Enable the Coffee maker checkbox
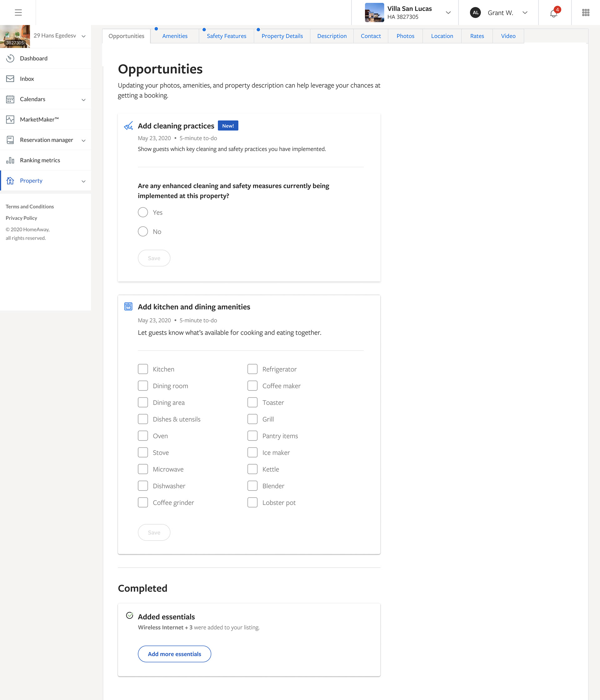This screenshot has width=600, height=700. (x=252, y=386)
